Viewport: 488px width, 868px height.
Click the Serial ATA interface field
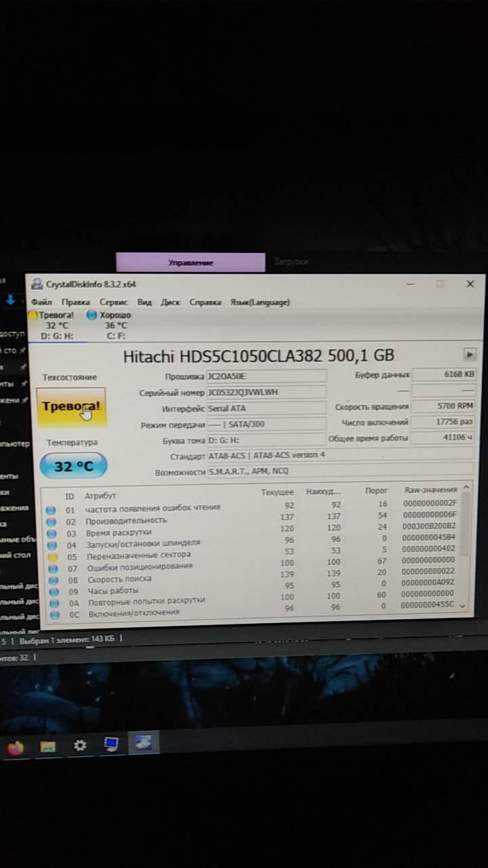tap(266, 408)
